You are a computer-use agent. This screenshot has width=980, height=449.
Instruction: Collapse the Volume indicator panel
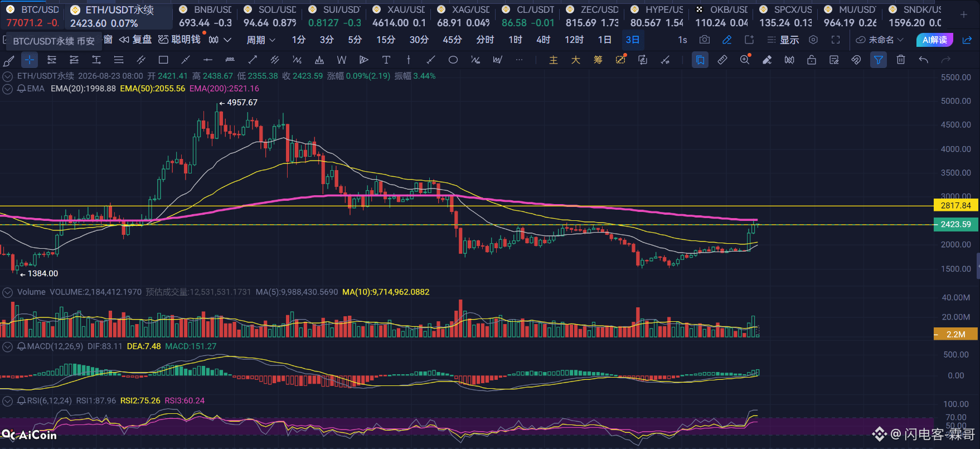coord(8,292)
